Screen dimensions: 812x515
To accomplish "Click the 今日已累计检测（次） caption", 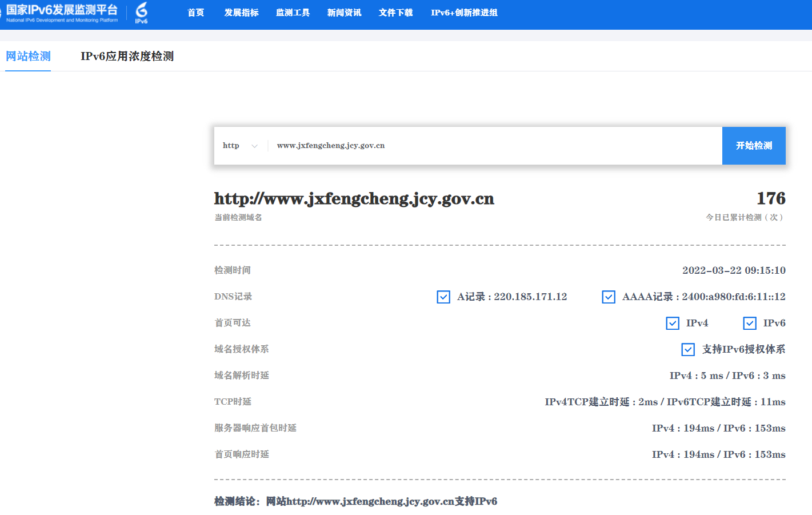I will point(745,217).
